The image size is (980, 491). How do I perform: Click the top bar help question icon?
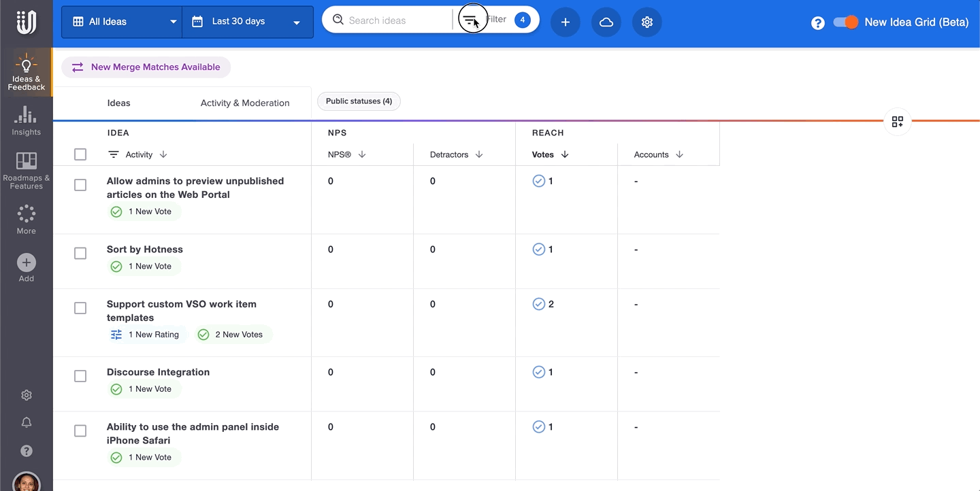click(x=818, y=23)
